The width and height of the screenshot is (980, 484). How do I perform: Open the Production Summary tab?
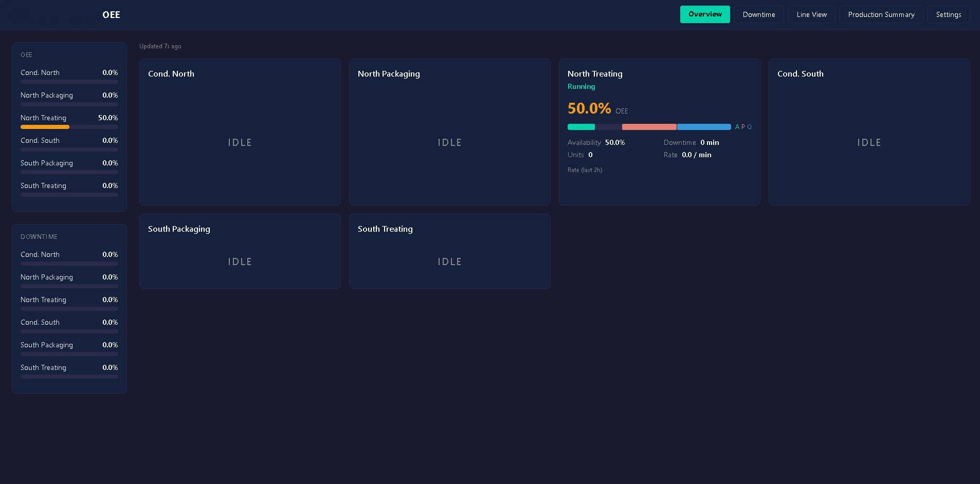[x=881, y=14]
